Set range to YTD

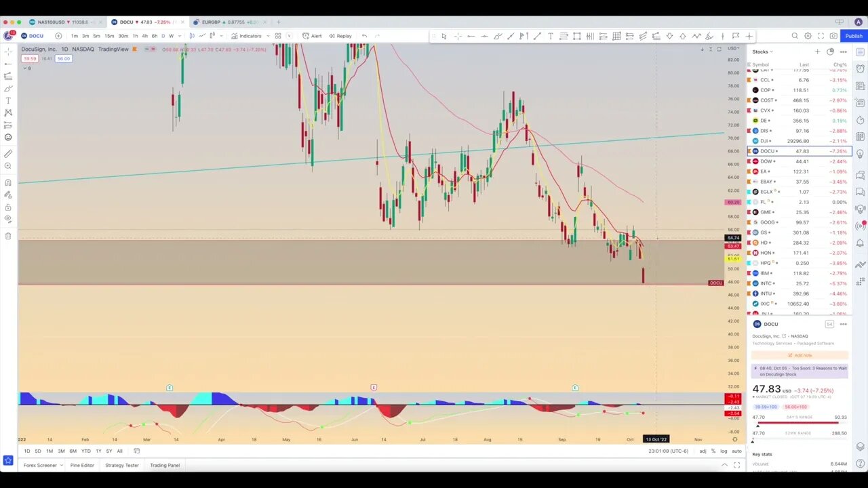[x=86, y=451]
